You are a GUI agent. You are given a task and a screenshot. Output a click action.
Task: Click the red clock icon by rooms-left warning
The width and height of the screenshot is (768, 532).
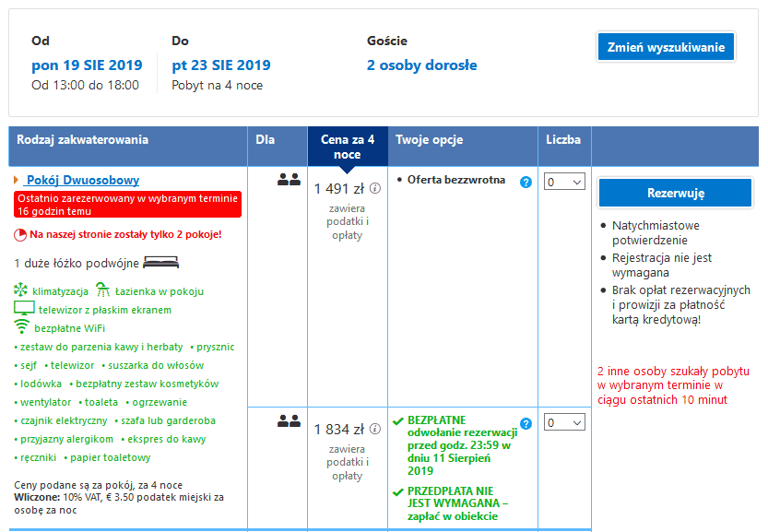tap(20, 235)
